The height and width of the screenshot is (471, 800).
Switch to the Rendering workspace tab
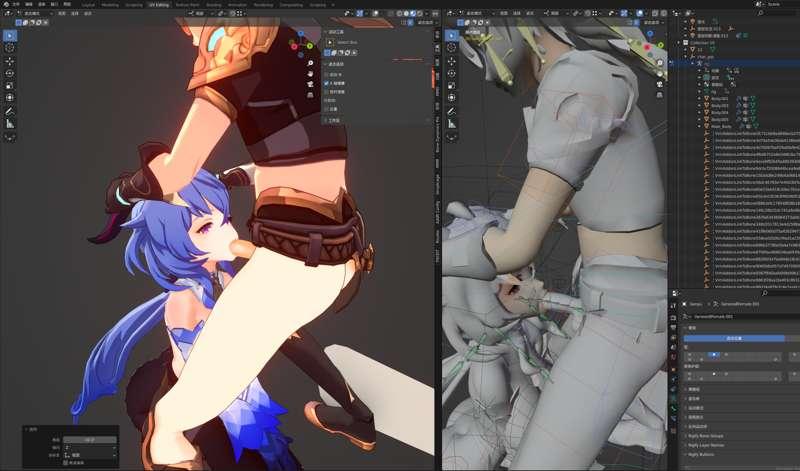click(x=263, y=5)
